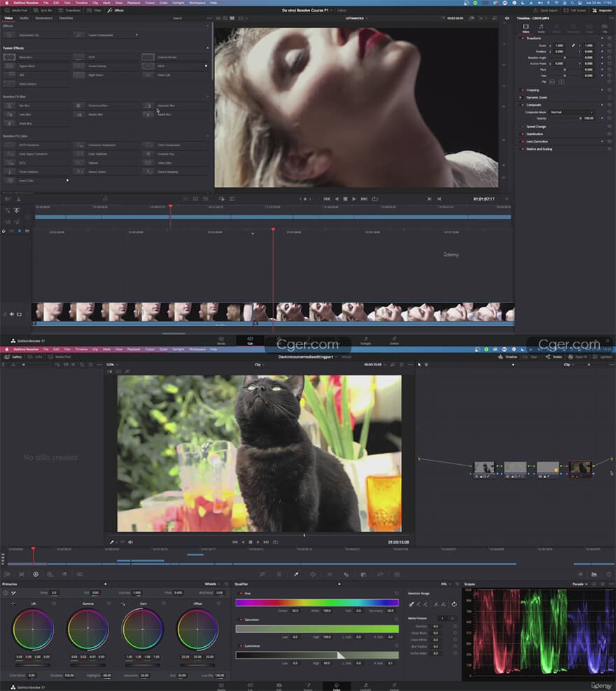
Task: Click the Luminance range bar
Action: coord(317,655)
